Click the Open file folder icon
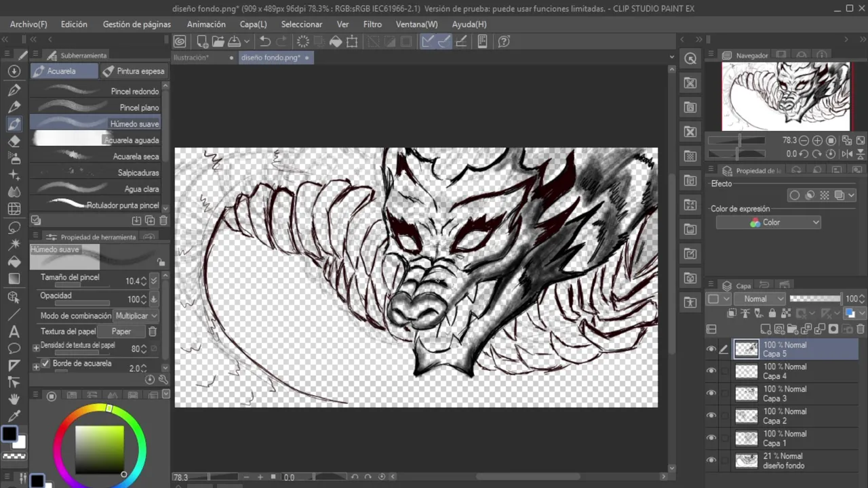The image size is (868, 488). click(218, 41)
